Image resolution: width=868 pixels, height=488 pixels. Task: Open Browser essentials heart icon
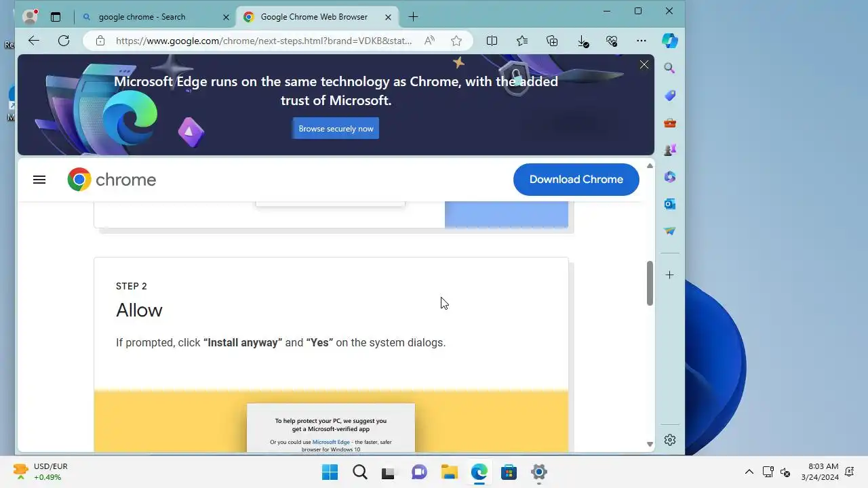click(x=612, y=41)
